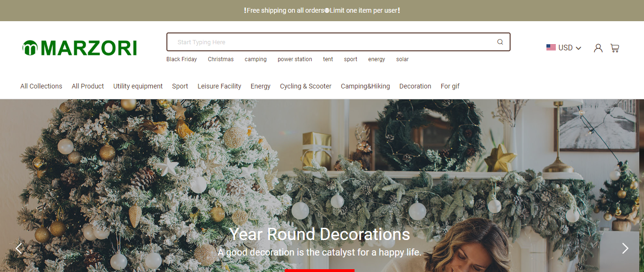
Task: Open the Utility equipment menu
Action: pos(138,86)
